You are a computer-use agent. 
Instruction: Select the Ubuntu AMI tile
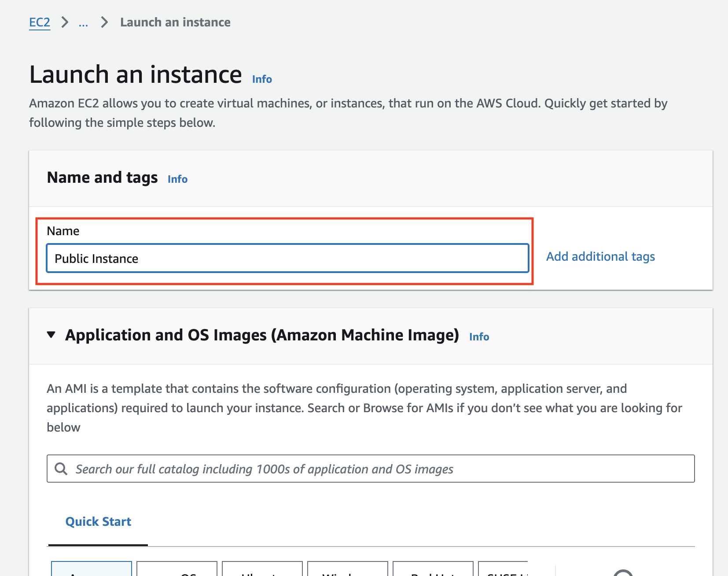(x=262, y=570)
